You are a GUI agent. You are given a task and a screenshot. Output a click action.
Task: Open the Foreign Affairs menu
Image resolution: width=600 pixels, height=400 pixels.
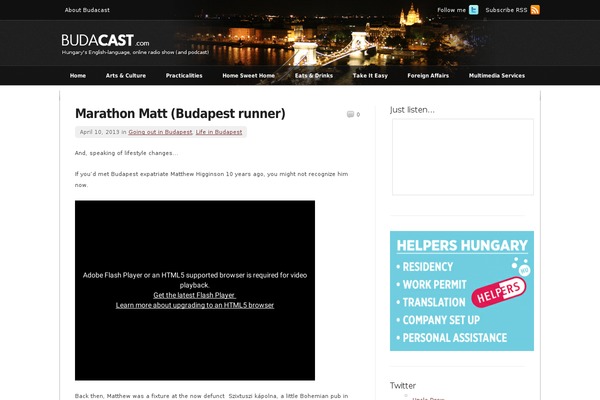click(x=428, y=75)
